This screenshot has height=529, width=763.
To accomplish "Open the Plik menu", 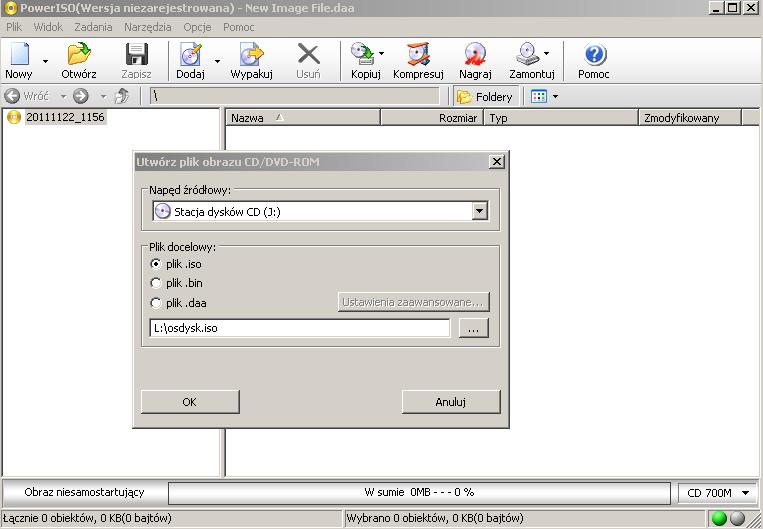I will pyautogui.click(x=14, y=27).
